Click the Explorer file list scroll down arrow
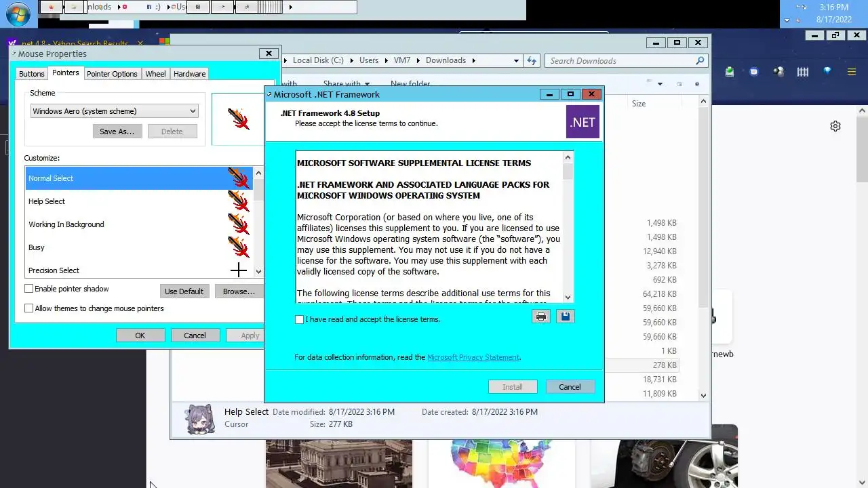 703,395
